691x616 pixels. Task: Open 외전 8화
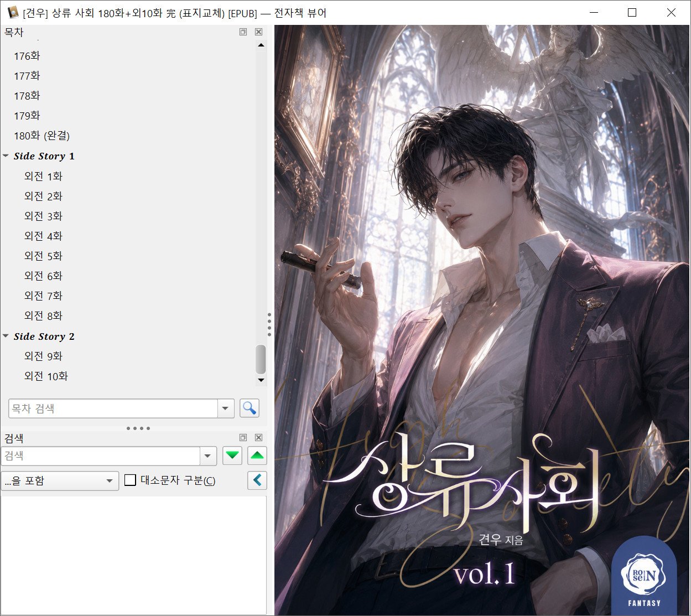pyautogui.click(x=43, y=315)
